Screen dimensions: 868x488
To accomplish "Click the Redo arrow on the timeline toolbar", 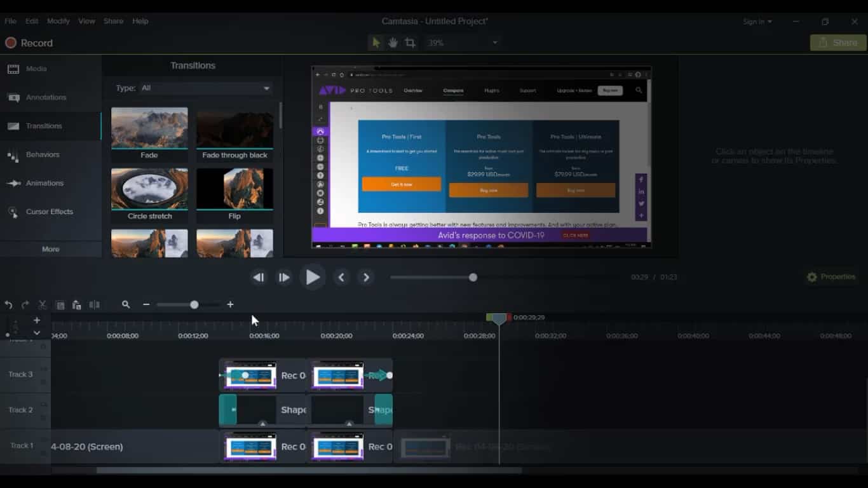I will pyautogui.click(x=25, y=305).
